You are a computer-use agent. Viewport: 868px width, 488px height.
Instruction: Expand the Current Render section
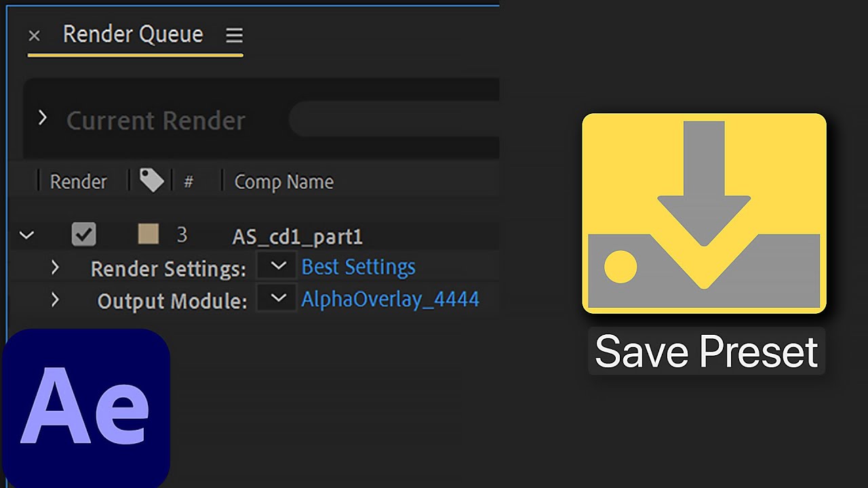click(x=43, y=119)
